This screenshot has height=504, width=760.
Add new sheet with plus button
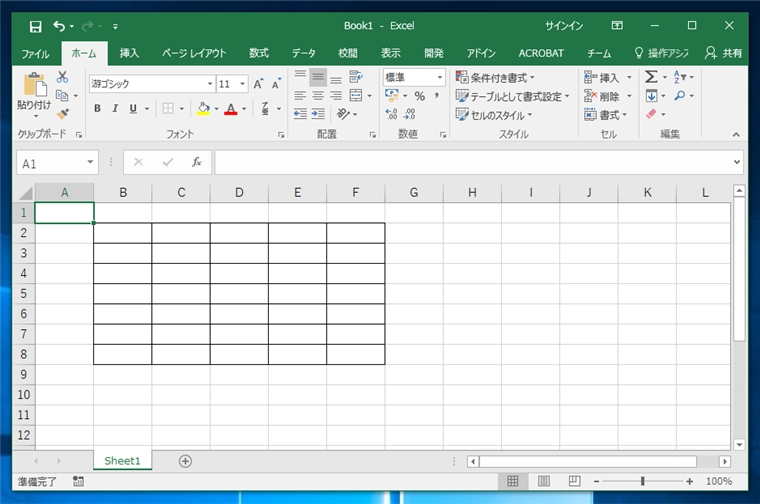point(185,461)
